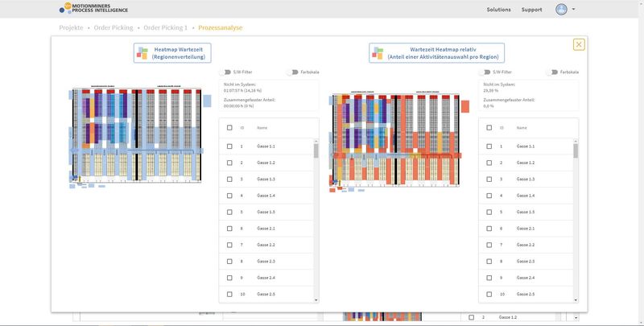The height and width of the screenshot is (326, 644).
Task: Check Gasse 1.1 in right list
Action: [489, 146]
